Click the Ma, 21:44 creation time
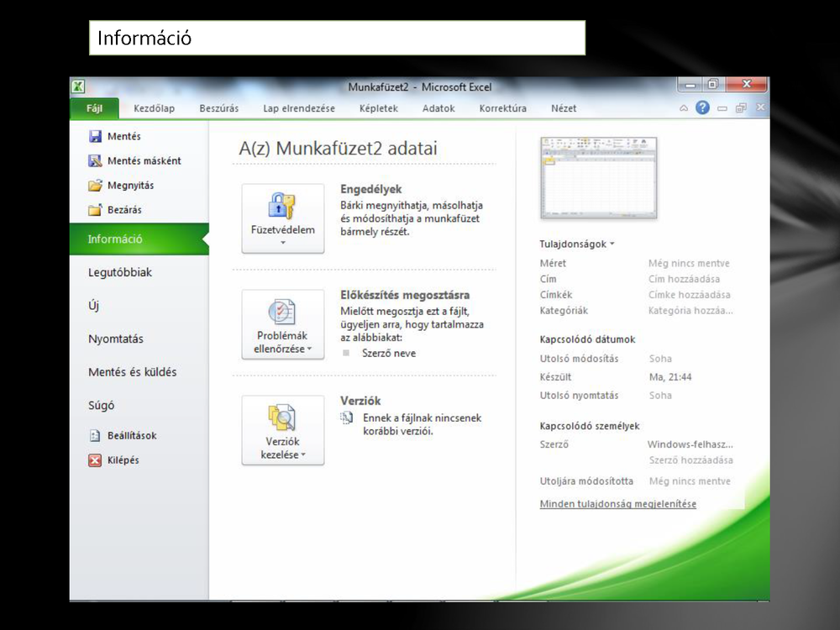840x630 pixels. pos(670,377)
